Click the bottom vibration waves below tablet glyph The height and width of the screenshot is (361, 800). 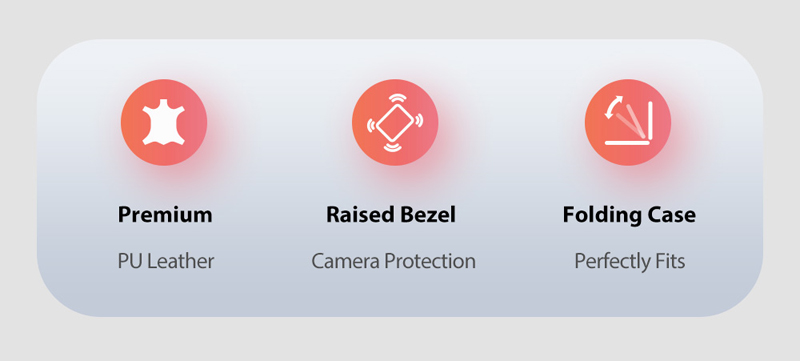395,147
